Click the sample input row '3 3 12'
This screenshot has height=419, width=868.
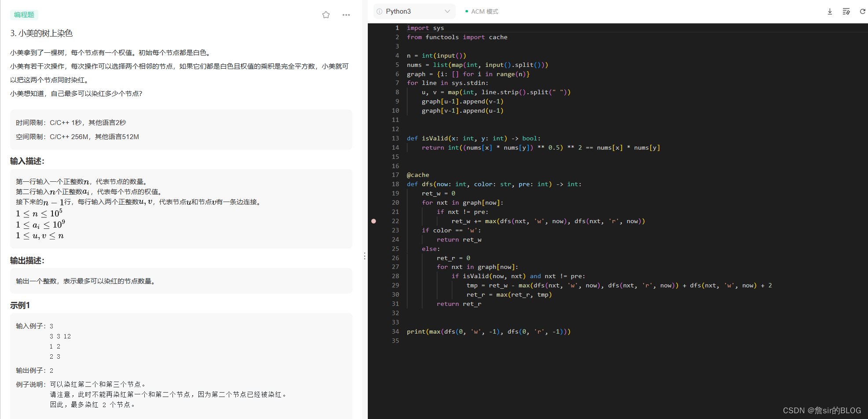(x=60, y=336)
